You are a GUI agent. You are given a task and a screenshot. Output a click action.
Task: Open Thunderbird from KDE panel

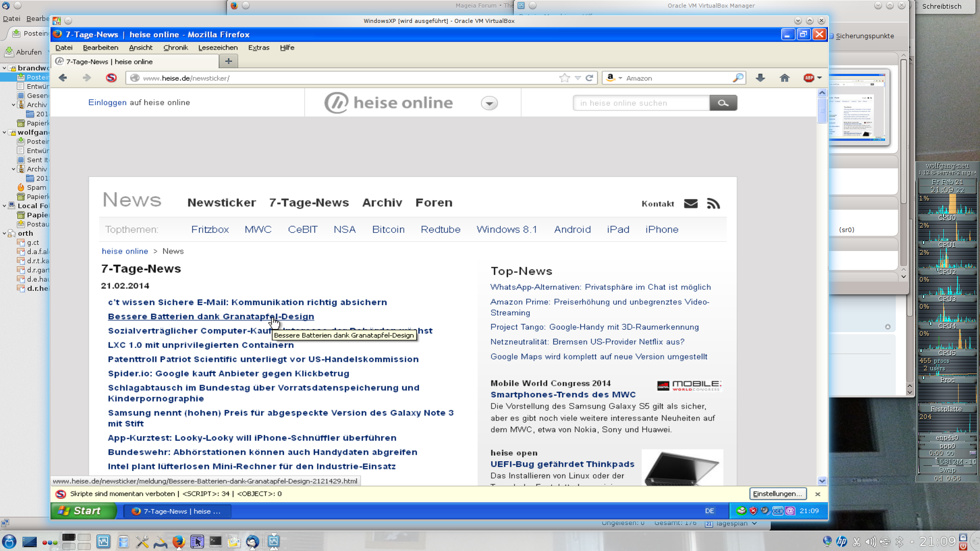point(252,541)
